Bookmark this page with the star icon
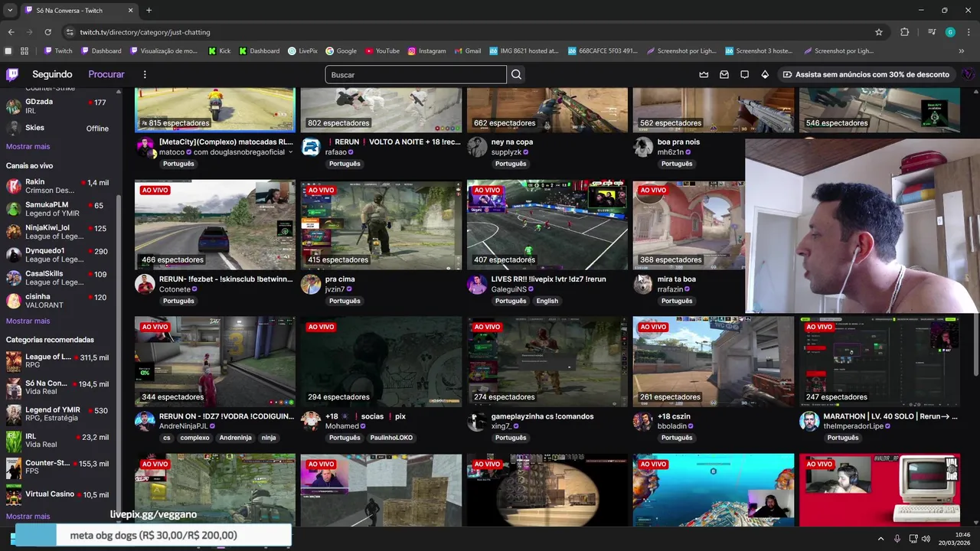The image size is (980, 551). 879,32
